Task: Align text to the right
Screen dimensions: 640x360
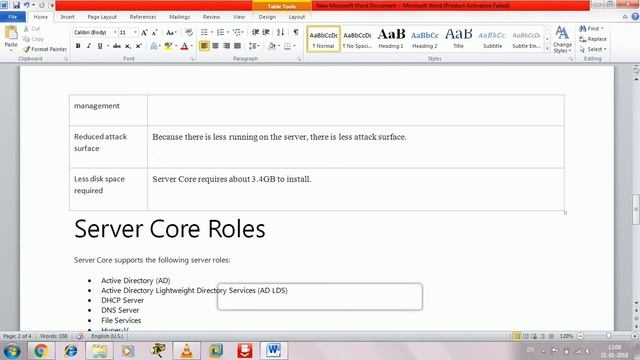Action: pos(226,46)
